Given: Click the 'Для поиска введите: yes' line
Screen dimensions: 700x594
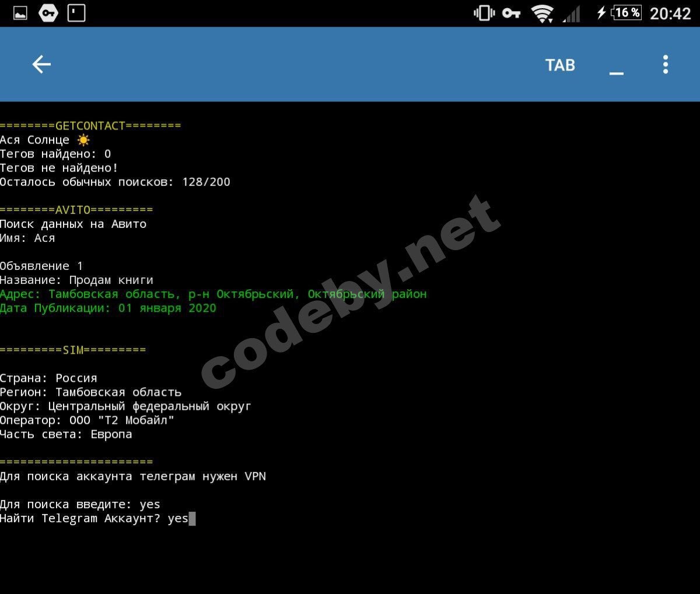Looking at the screenshot, I should pyautogui.click(x=80, y=504).
